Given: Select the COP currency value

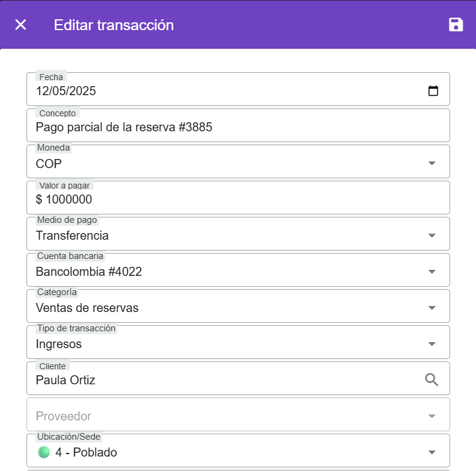Looking at the screenshot, I should pos(49,164).
